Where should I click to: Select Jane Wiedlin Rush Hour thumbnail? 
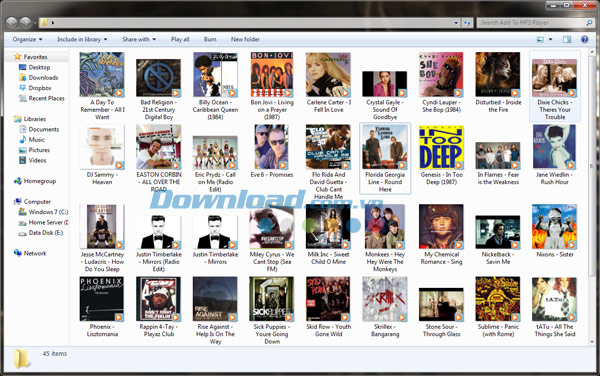[x=554, y=147]
